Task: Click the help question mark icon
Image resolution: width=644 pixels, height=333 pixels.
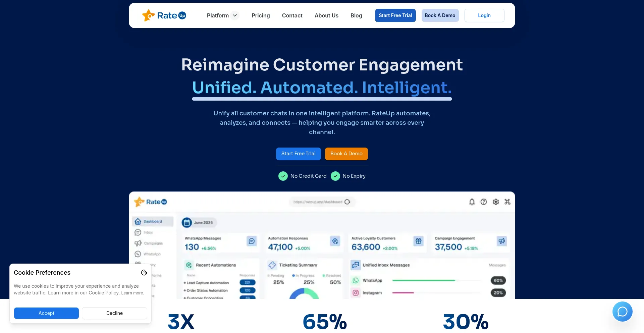Action: click(484, 202)
